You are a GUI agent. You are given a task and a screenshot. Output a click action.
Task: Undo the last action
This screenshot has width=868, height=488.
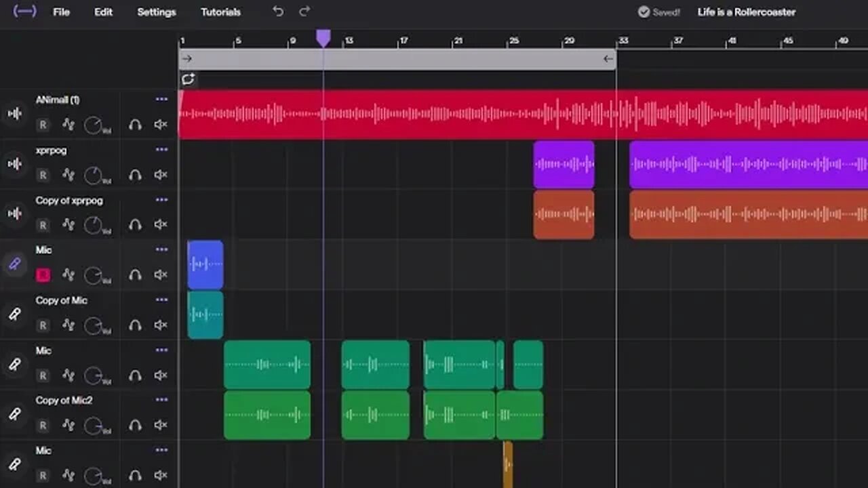tap(278, 12)
